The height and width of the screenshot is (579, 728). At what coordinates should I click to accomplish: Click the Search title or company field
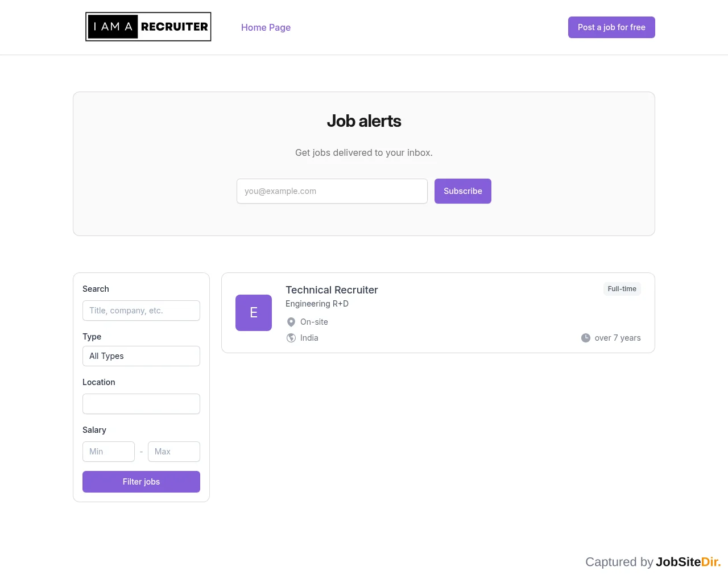[x=141, y=311]
